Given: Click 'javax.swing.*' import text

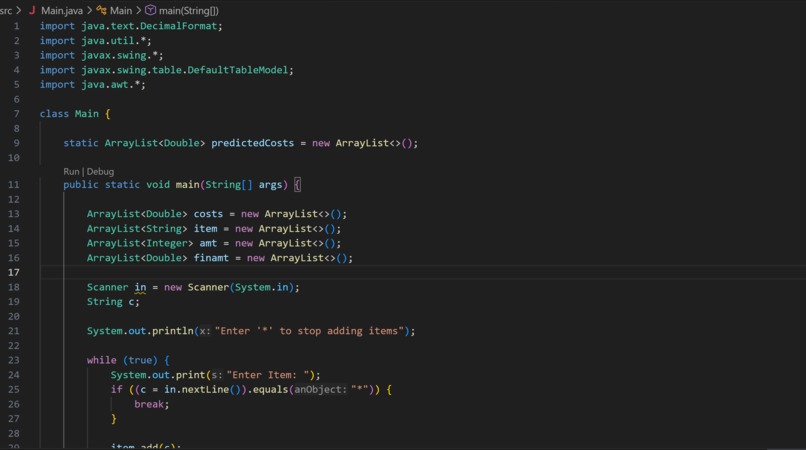Looking at the screenshot, I should [119, 55].
